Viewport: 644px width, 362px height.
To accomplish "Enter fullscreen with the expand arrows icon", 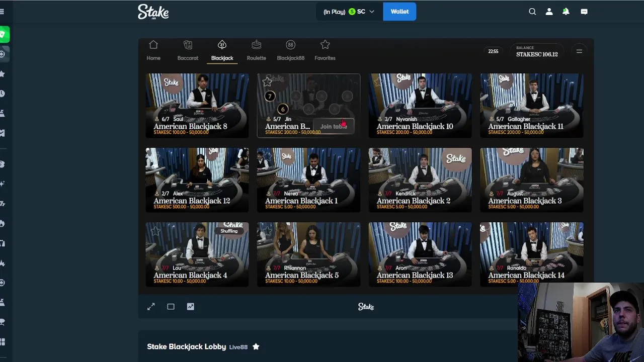I will [x=151, y=307].
